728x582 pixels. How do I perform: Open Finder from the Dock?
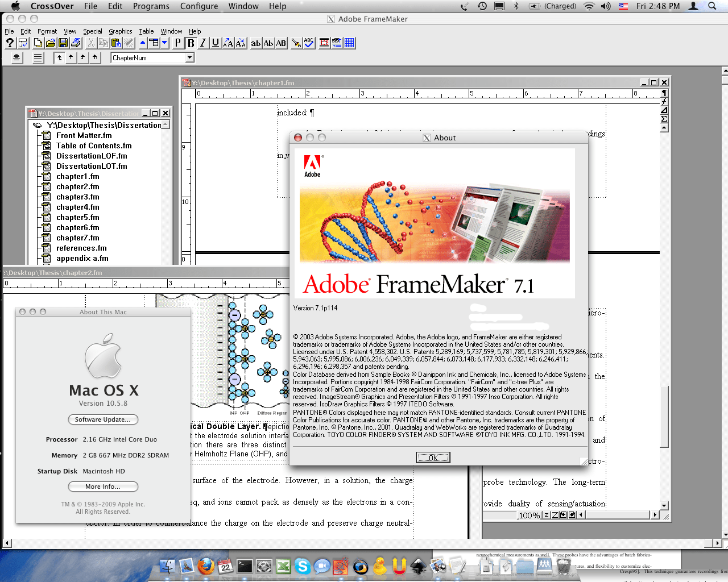168,566
